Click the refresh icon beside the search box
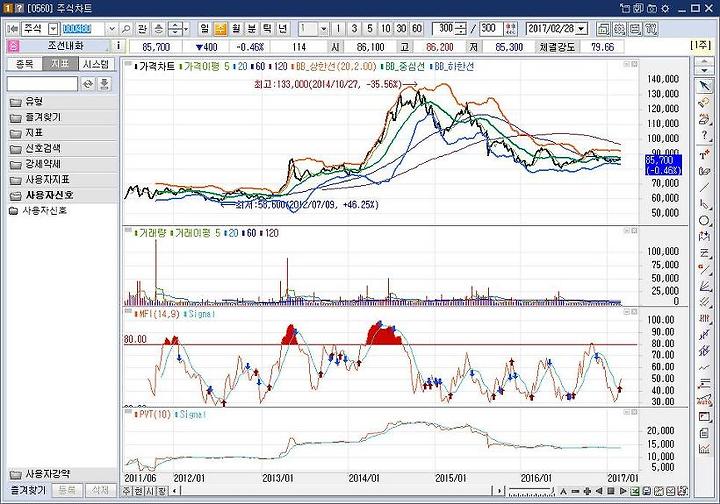 pyautogui.click(x=88, y=84)
